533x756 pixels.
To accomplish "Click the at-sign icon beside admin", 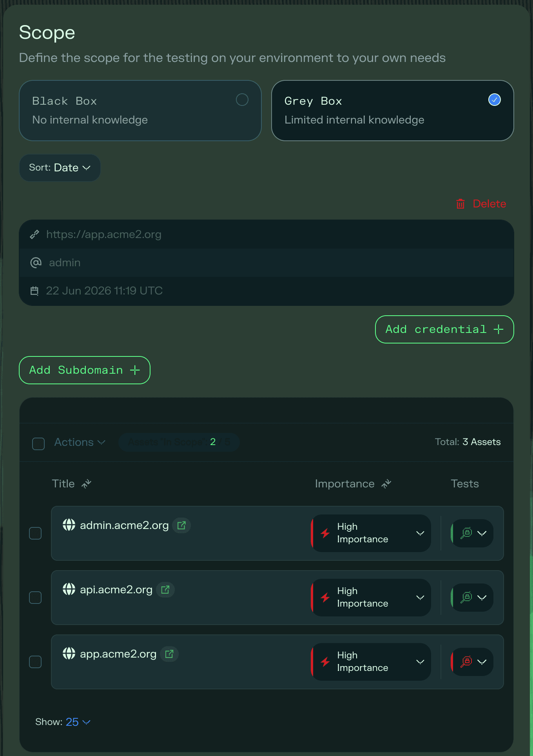I will pos(36,262).
